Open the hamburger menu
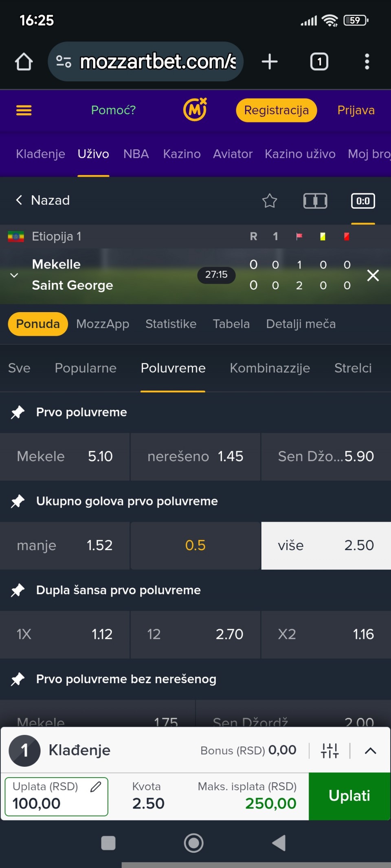This screenshot has height=868, width=391. pos(24,110)
